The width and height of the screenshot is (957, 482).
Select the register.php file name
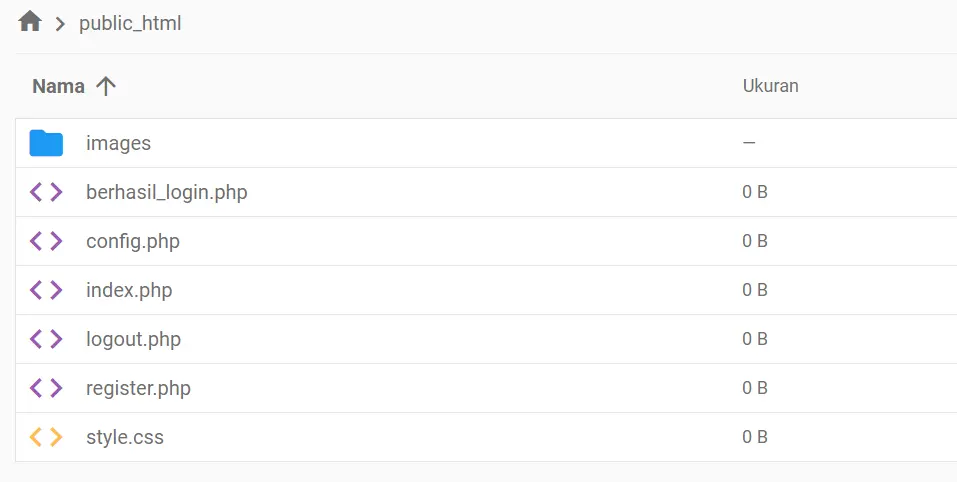pos(138,388)
